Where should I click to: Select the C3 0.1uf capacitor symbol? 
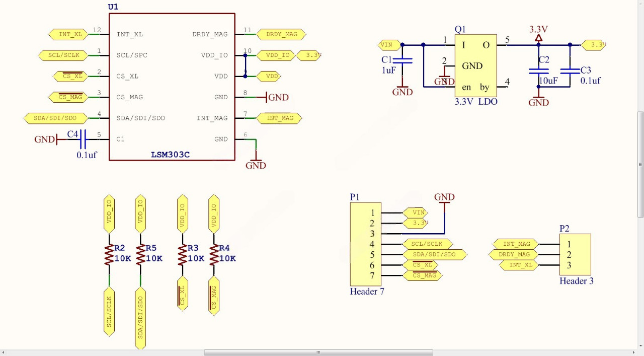(570, 71)
